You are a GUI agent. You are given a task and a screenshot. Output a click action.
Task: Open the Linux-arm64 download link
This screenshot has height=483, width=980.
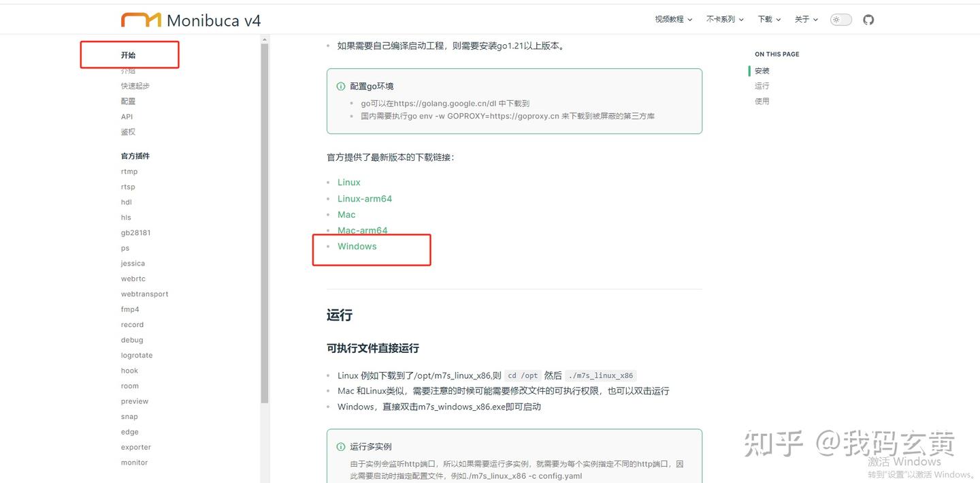(x=365, y=198)
